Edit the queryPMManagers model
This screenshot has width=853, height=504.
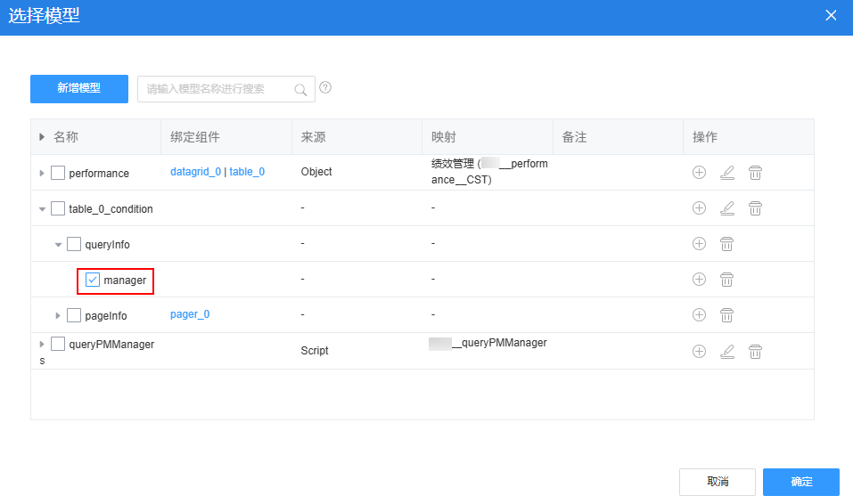(727, 351)
